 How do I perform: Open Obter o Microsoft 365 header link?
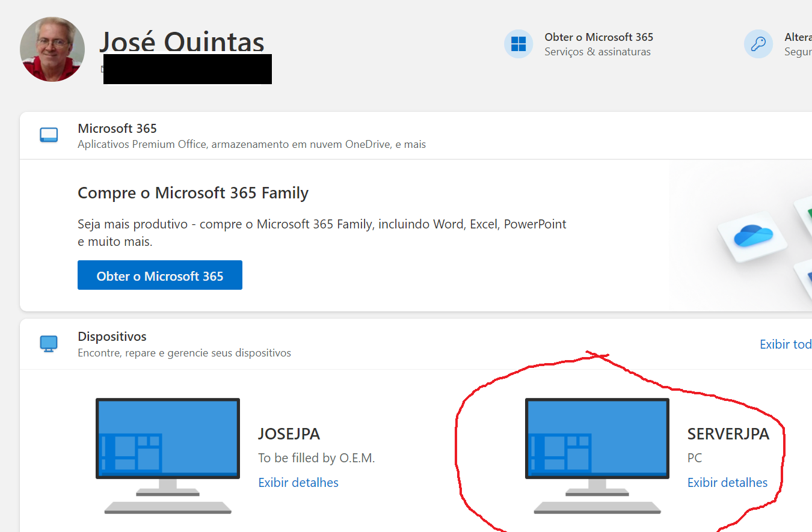598,37
